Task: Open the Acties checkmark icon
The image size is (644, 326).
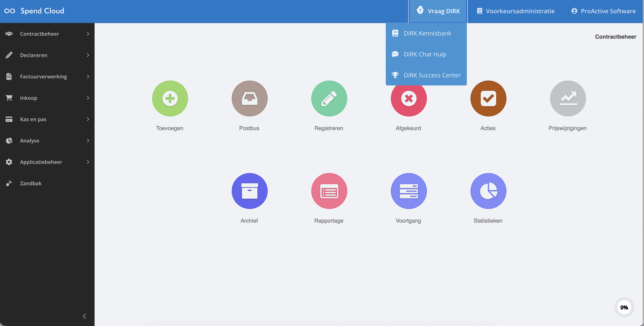Action: (x=488, y=98)
